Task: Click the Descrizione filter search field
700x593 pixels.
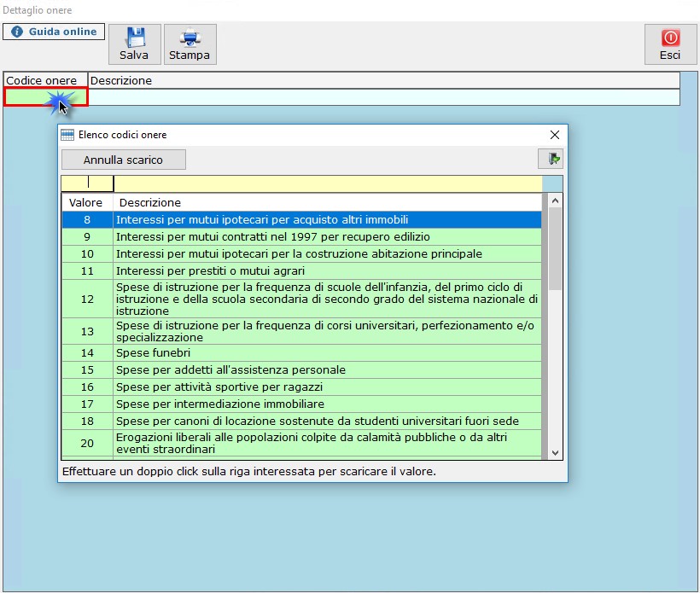Action: point(327,183)
